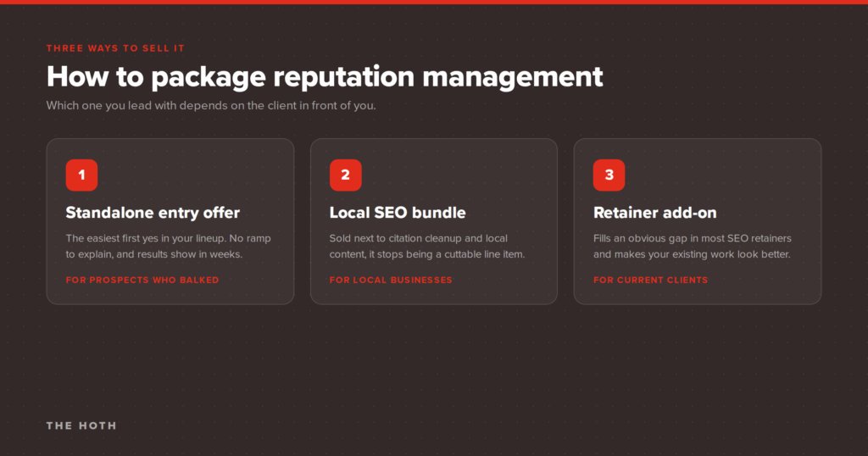Click the red number 2 badge
The width and height of the screenshot is (868, 456).
[346, 175]
